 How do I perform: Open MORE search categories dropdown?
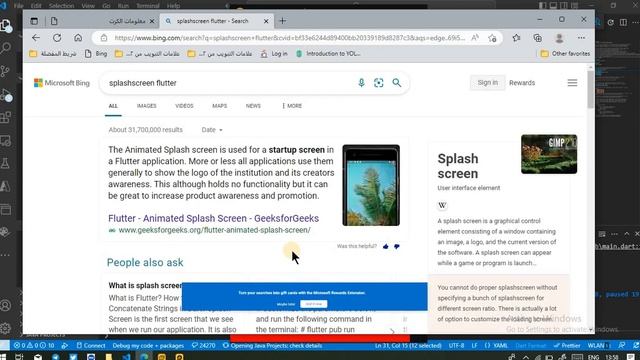[292, 106]
